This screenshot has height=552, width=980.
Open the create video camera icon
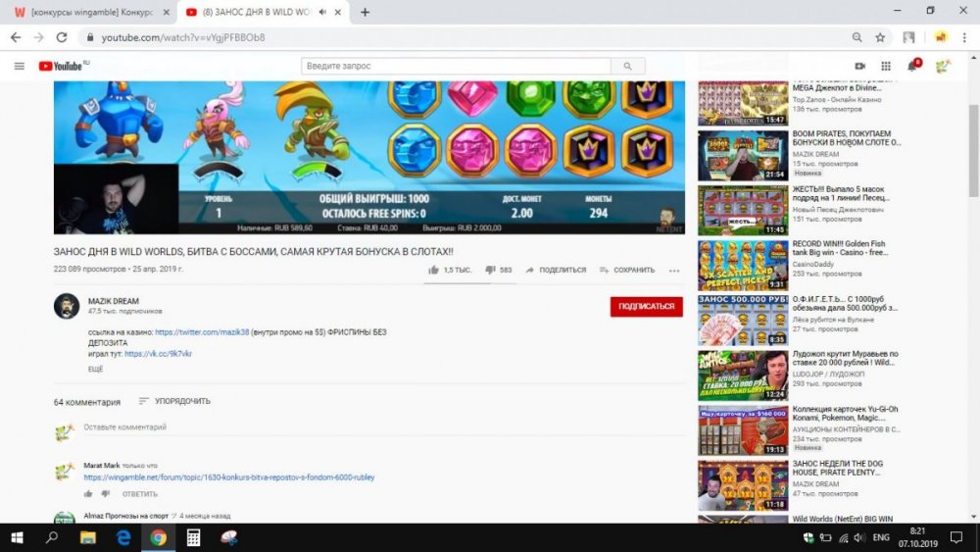click(860, 66)
